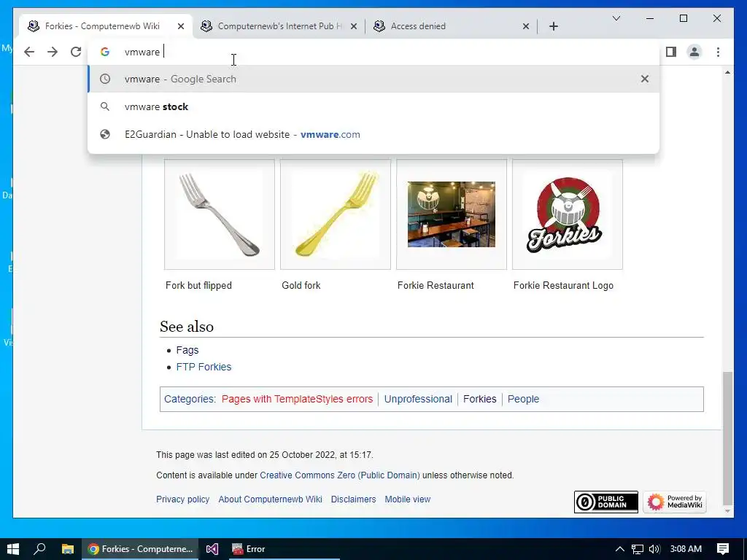Open the Windows Start menu
The width and height of the screenshot is (747, 560).
point(13,548)
